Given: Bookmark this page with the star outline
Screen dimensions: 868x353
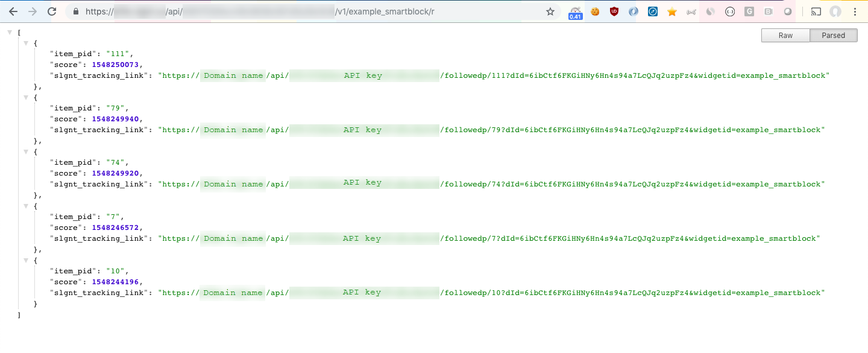Looking at the screenshot, I should click(x=550, y=11).
